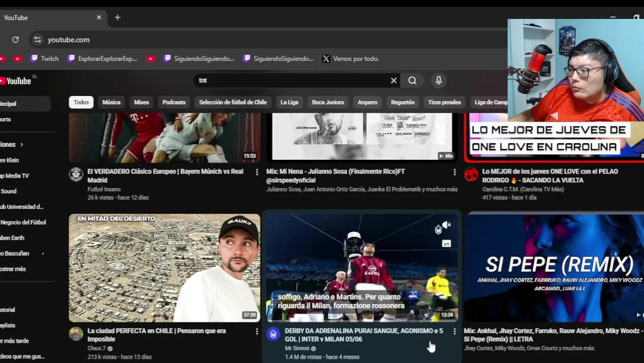Open more options for Mi Nena mix

(x=454, y=172)
